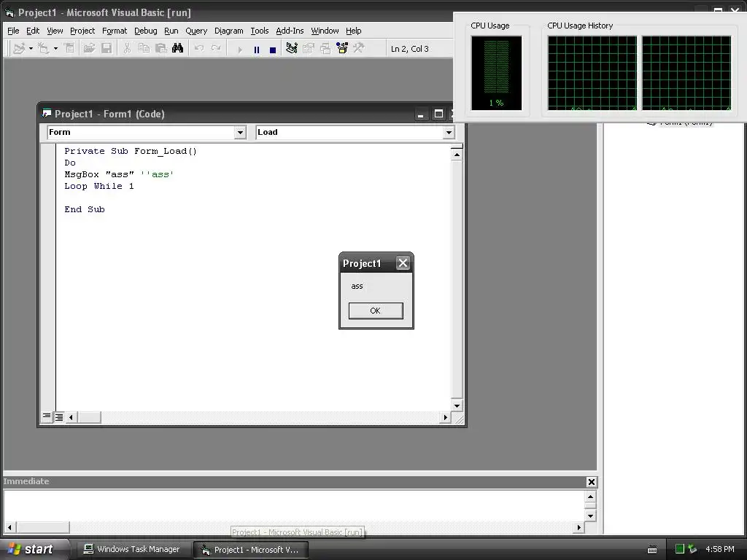
Task: Open the Window menu
Action: (x=325, y=31)
